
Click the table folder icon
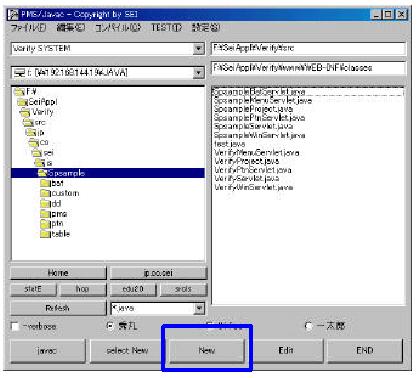(45, 234)
